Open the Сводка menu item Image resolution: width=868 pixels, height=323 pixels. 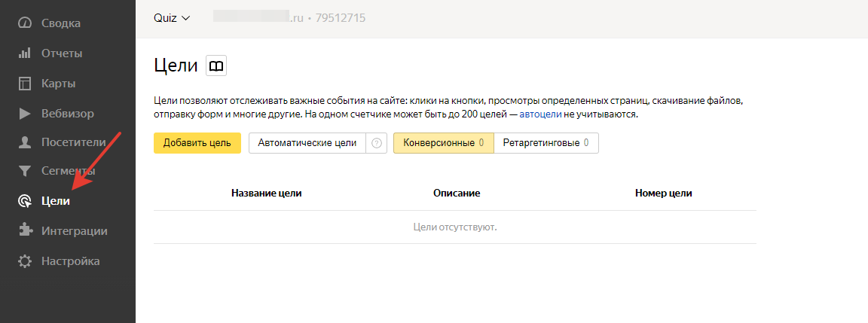tap(61, 23)
